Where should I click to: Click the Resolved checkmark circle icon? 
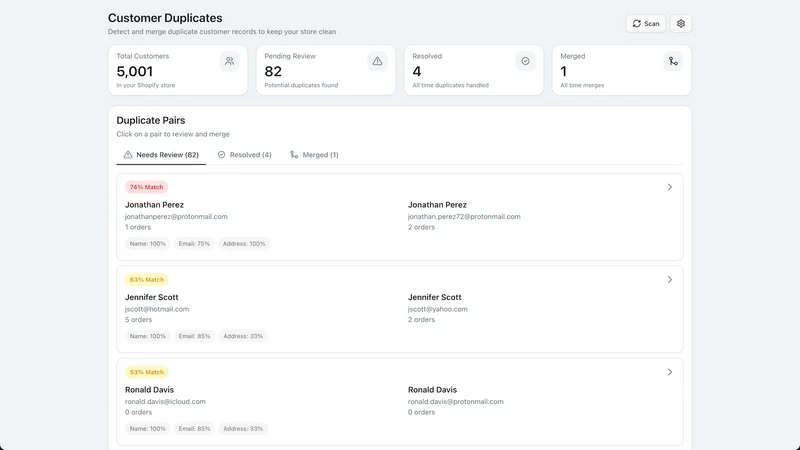525,61
